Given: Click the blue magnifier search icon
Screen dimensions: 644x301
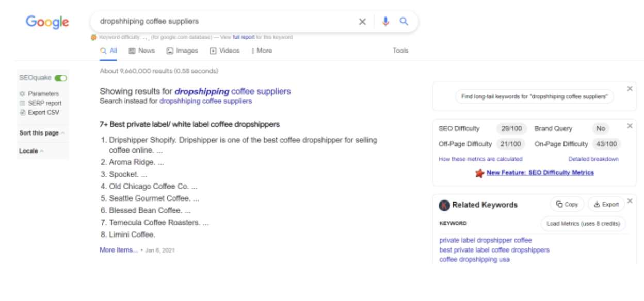Looking at the screenshot, I should 404,22.
